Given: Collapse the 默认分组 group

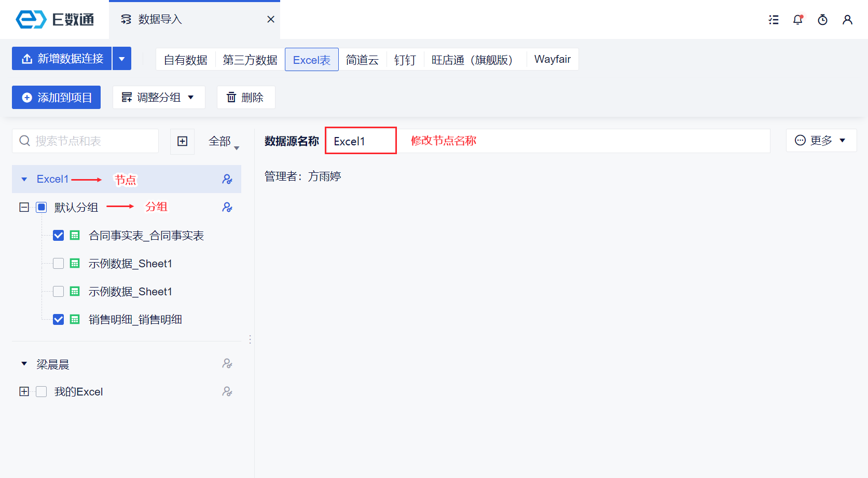Looking at the screenshot, I should (24, 208).
